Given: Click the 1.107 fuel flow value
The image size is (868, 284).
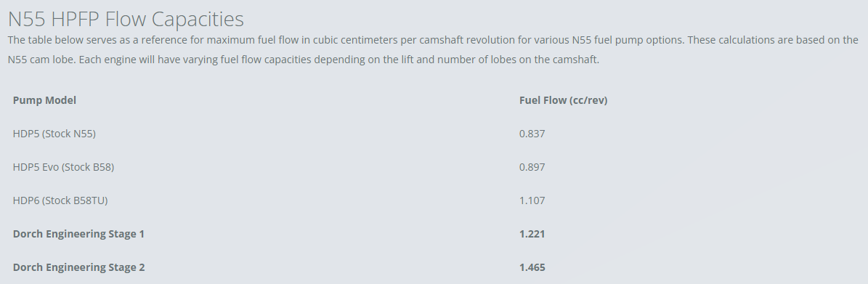Looking at the screenshot, I should click(x=532, y=200).
